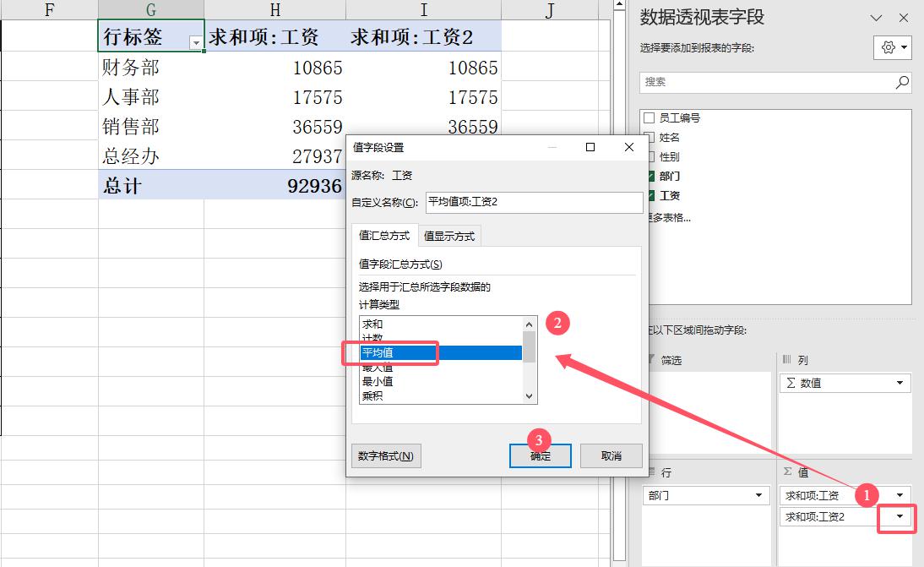
Task: Click the worksheet vertical scrollbar up arrow
Action: (x=619, y=5)
